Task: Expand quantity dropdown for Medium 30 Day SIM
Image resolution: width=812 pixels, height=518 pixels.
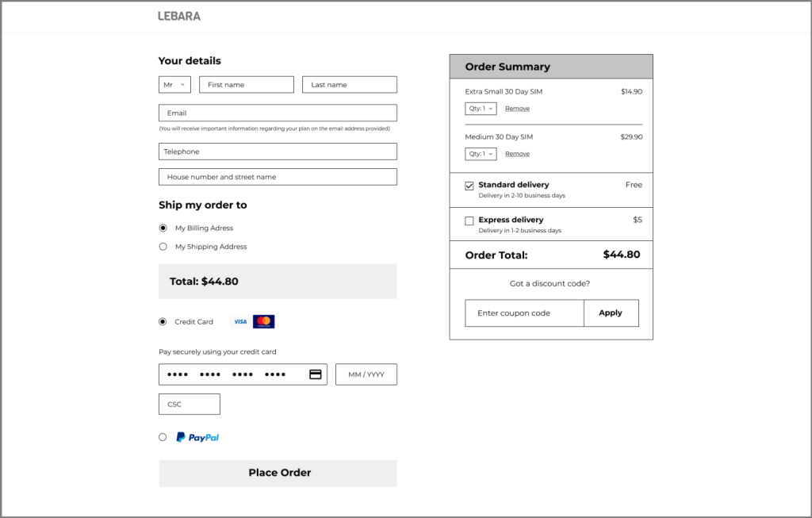Action: click(481, 154)
